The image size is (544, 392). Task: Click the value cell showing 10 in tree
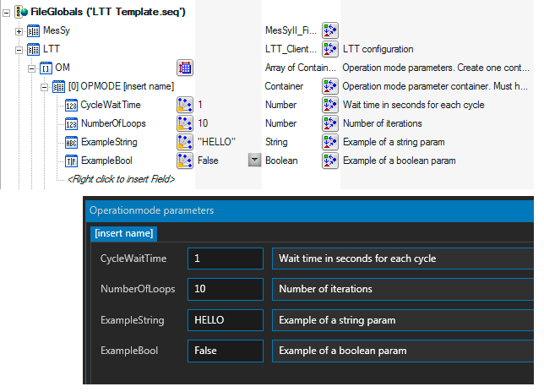203,123
